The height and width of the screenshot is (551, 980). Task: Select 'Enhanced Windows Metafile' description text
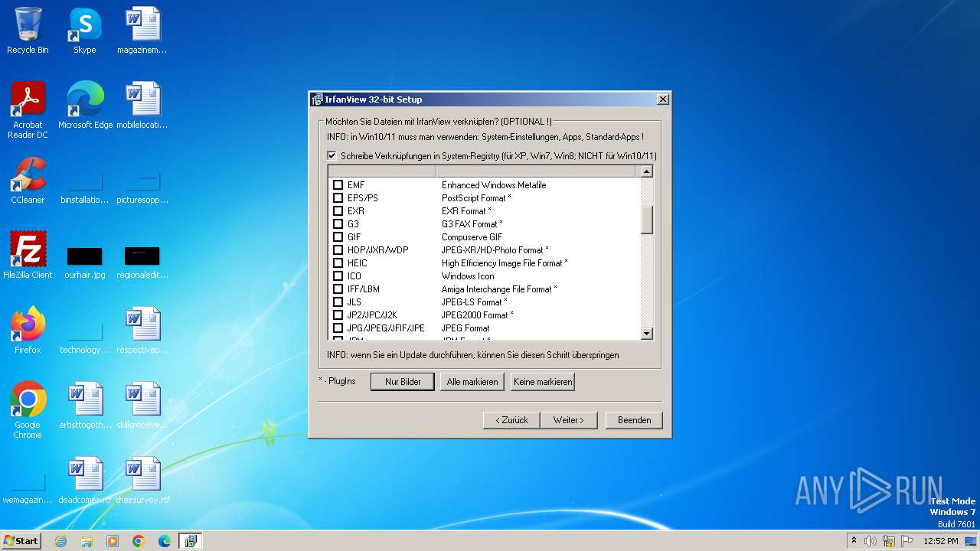494,185
